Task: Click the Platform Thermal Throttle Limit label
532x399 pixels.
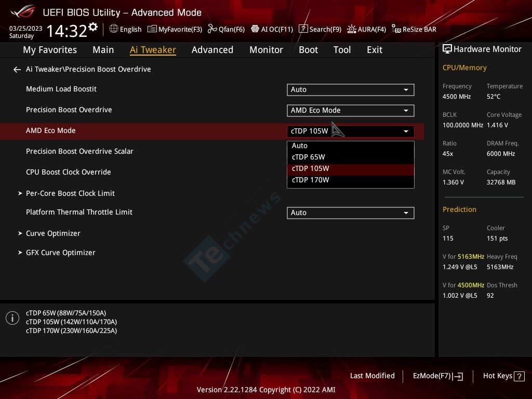Action: tap(79, 212)
